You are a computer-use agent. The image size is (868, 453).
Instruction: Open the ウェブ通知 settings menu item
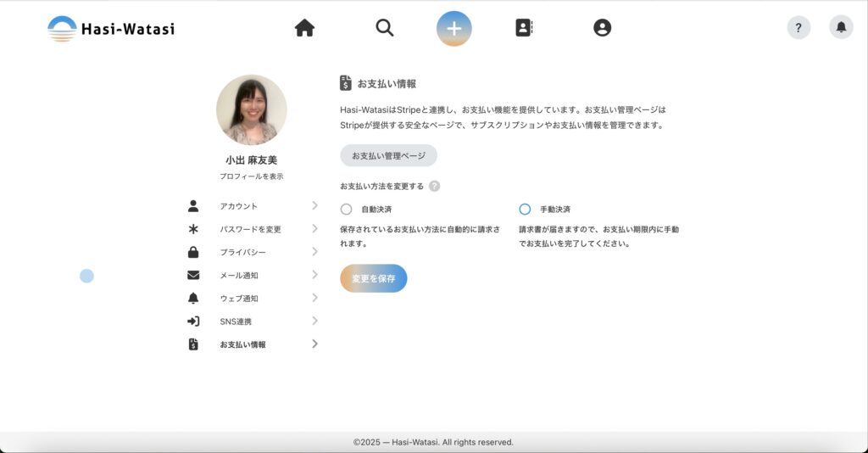click(239, 299)
